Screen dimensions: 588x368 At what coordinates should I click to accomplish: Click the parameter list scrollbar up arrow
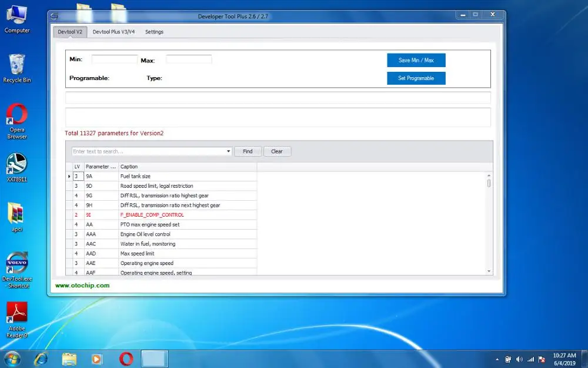489,175
